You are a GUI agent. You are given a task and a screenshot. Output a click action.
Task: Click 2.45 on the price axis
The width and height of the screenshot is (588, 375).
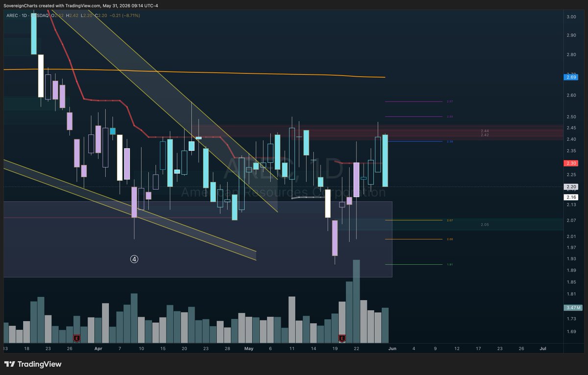[x=571, y=128]
